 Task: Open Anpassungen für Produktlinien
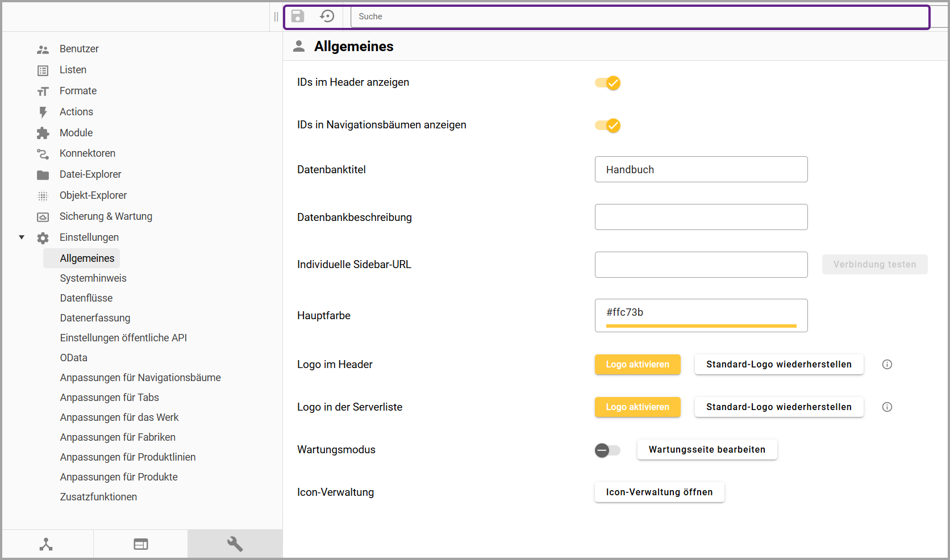[x=128, y=457]
